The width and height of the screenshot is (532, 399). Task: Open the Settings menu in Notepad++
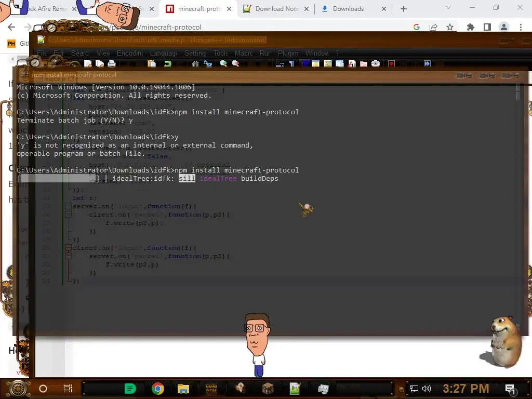pos(195,54)
